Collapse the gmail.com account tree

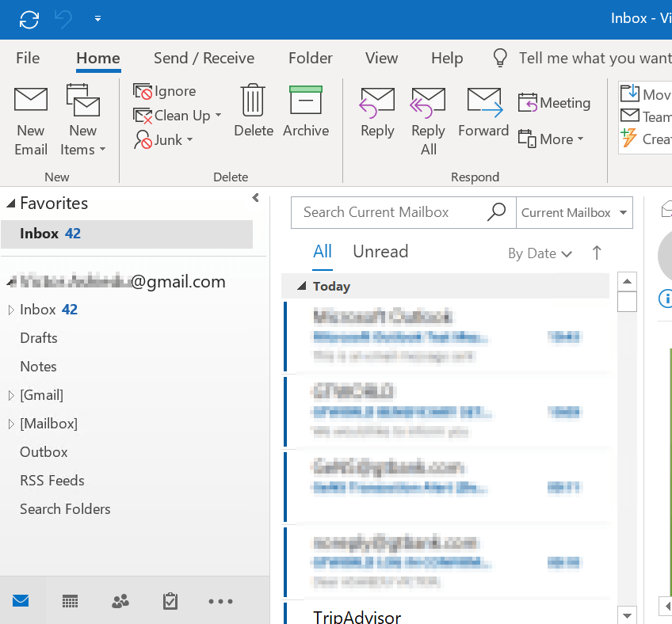pos(11,282)
